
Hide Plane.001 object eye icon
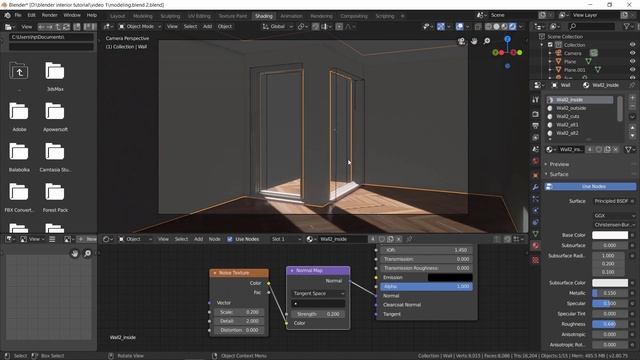(x=632, y=70)
